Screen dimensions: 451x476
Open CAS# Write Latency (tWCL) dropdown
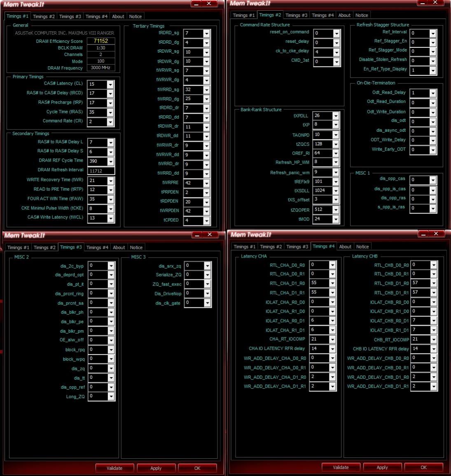pyautogui.click(x=111, y=218)
